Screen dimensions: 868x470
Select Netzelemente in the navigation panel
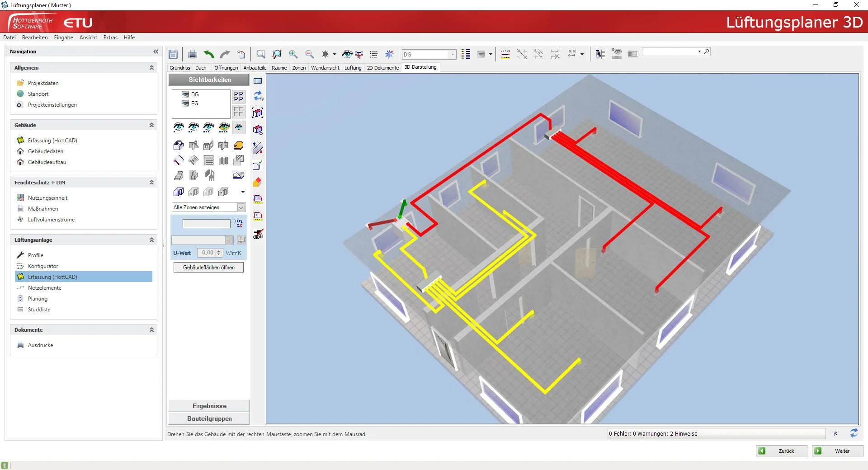(x=44, y=288)
